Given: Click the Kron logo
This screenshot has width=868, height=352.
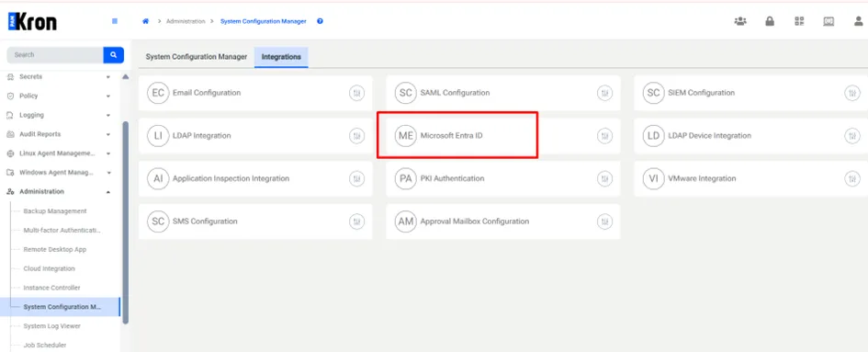Looking at the screenshot, I should tap(32, 22).
